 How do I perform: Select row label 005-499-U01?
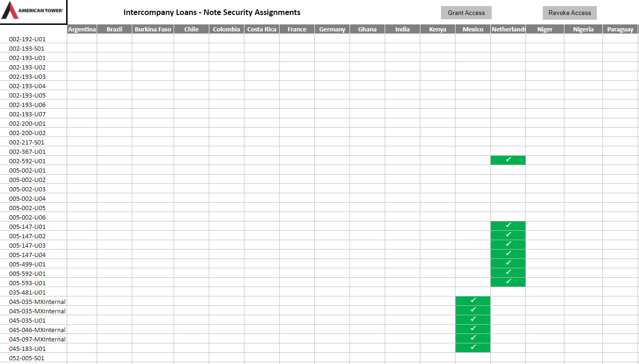27,264
